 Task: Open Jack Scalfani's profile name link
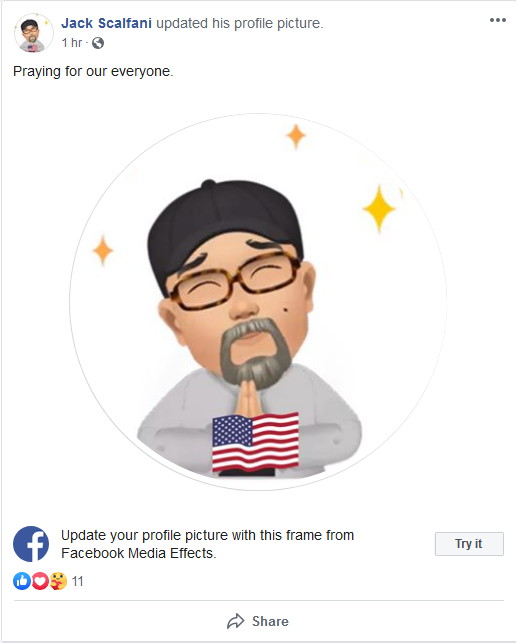pos(106,23)
